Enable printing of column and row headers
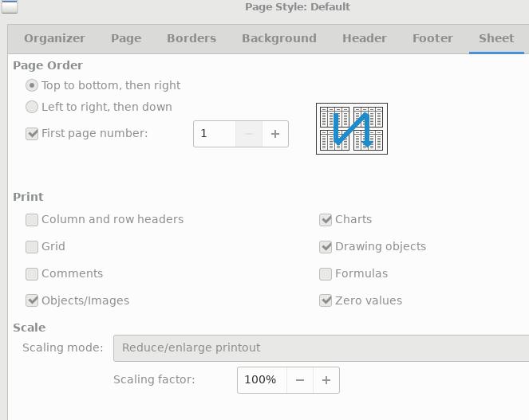 [x=32, y=219]
